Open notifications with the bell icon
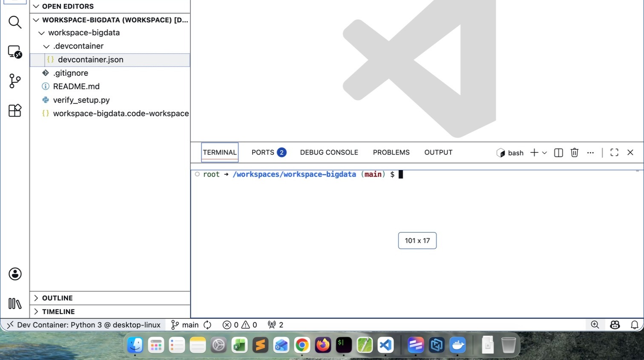Image resolution: width=644 pixels, height=360 pixels. tap(635, 325)
